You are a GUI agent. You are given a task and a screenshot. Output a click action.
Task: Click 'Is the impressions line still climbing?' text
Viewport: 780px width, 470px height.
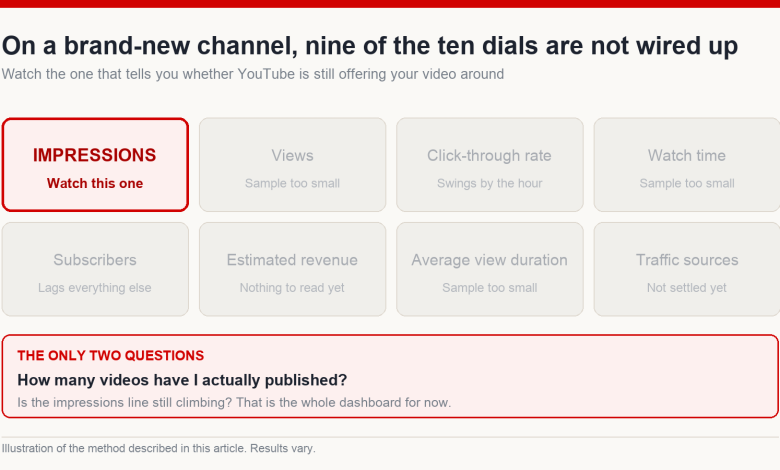point(125,402)
